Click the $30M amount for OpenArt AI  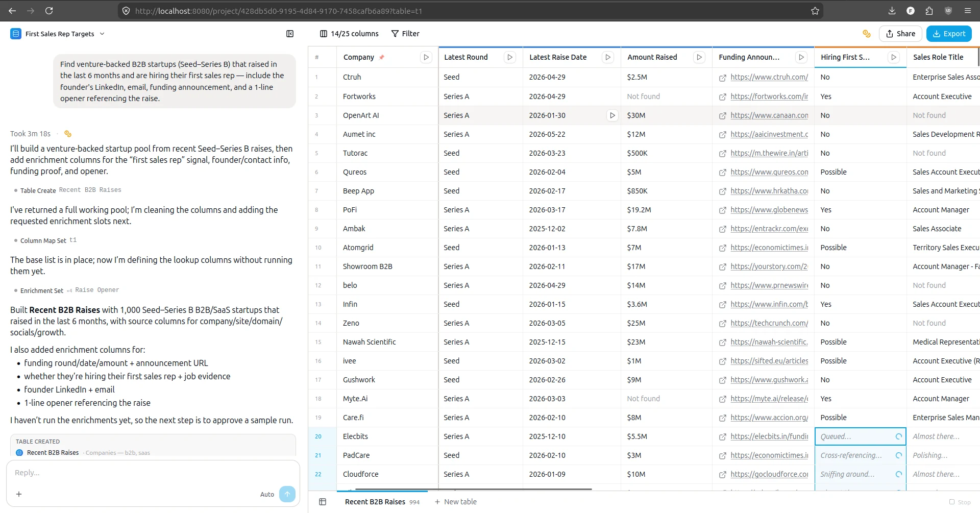tap(667, 115)
